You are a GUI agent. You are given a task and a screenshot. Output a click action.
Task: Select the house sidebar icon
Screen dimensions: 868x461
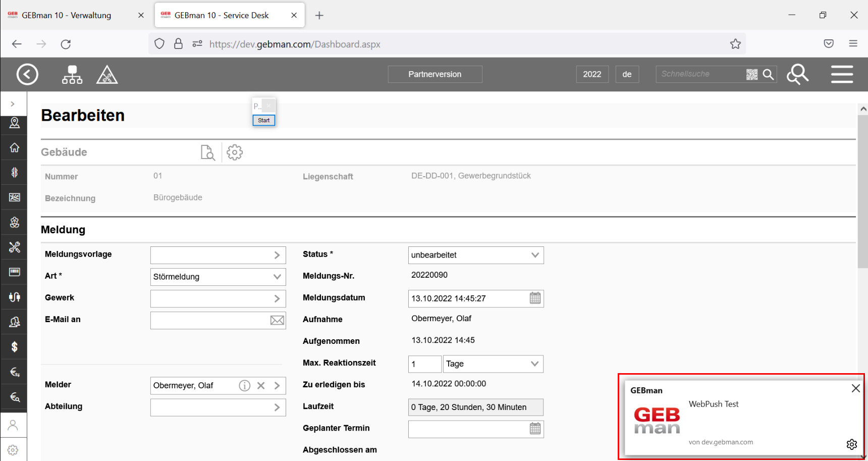[x=14, y=147]
